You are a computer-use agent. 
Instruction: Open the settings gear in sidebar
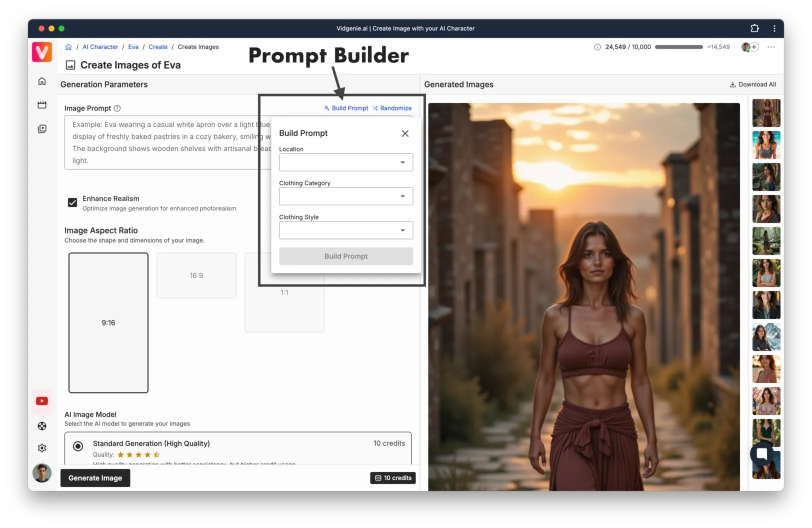[x=42, y=448]
